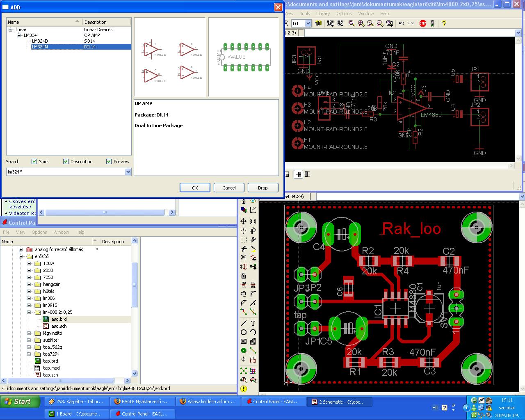This screenshot has height=420, width=525.
Task: Switch to 2 Schematic taskbar button
Action: [339, 402]
